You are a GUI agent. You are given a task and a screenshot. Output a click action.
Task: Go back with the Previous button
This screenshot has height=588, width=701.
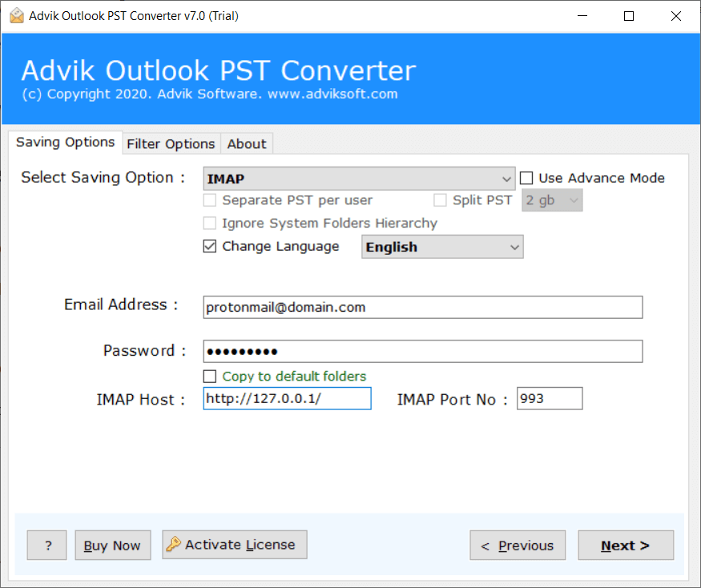518,545
